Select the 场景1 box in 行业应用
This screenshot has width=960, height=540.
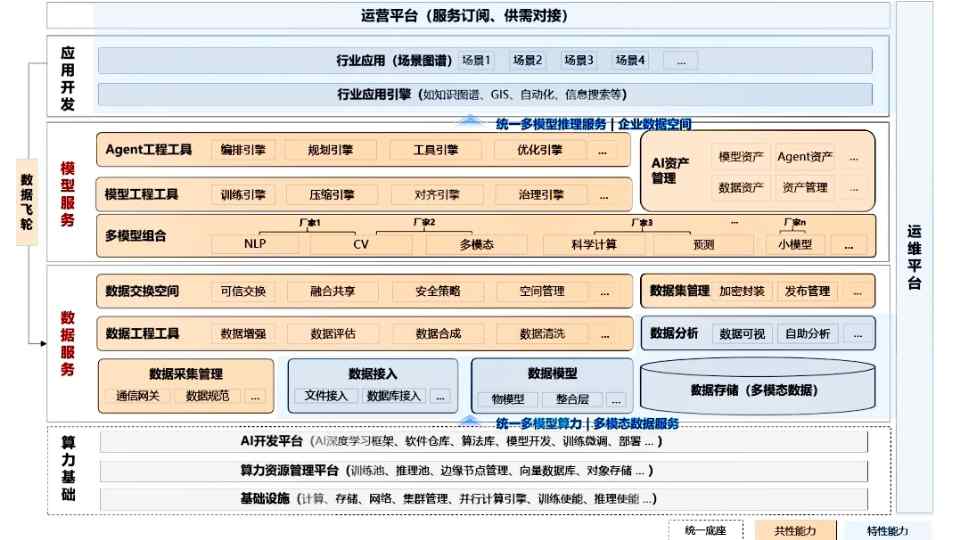pyautogui.click(x=476, y=61)
